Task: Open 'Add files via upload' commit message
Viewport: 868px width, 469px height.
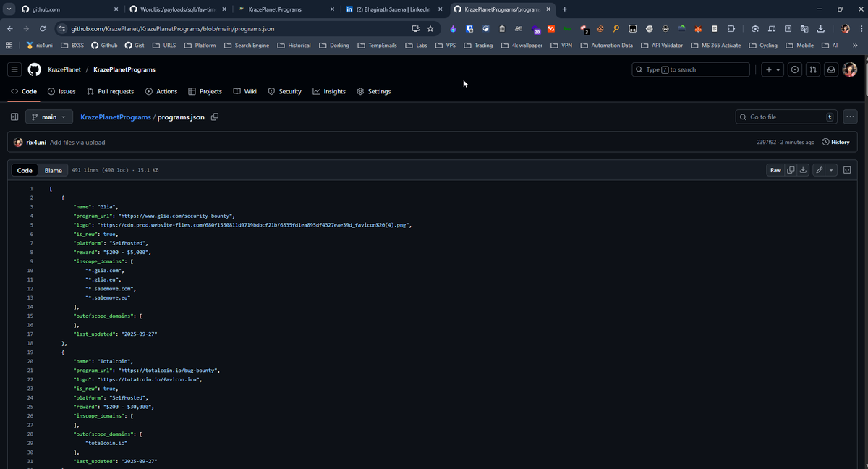Action: [x=77, y=143]
